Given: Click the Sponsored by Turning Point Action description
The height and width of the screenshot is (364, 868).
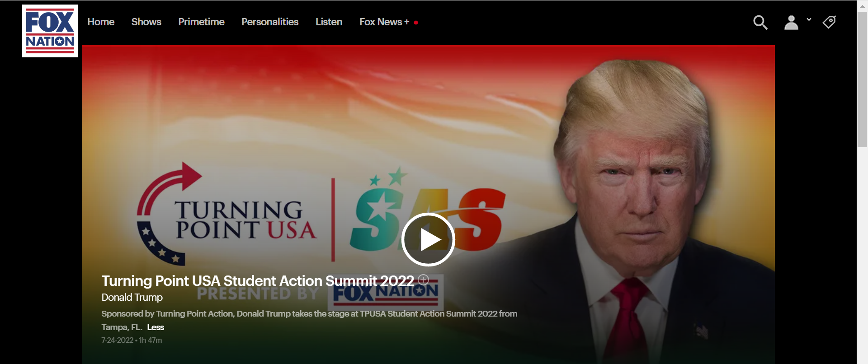Looking at the screenshot, I should tap(309, 320).
